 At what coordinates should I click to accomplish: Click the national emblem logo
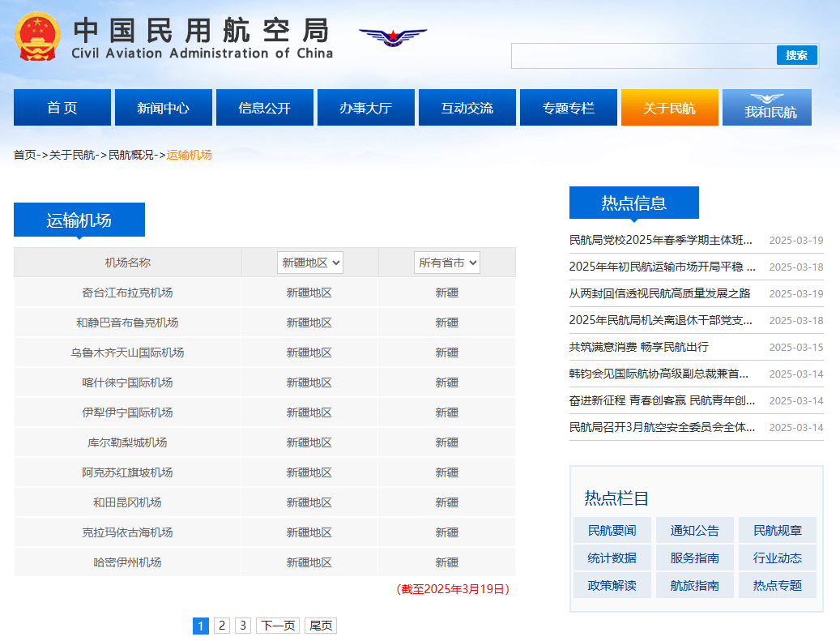[x=37, y=36]
